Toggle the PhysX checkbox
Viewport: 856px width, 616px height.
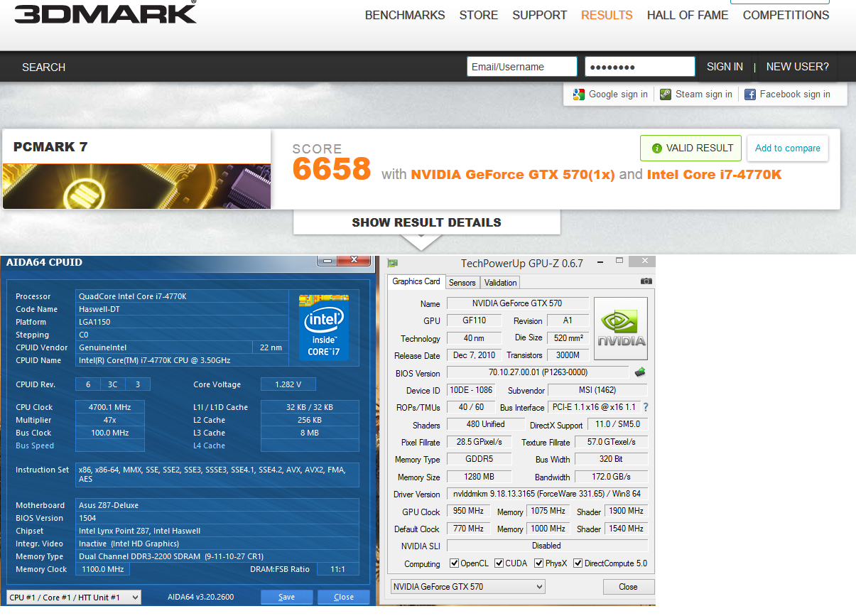pyautogui.click(x=538, y=563)
